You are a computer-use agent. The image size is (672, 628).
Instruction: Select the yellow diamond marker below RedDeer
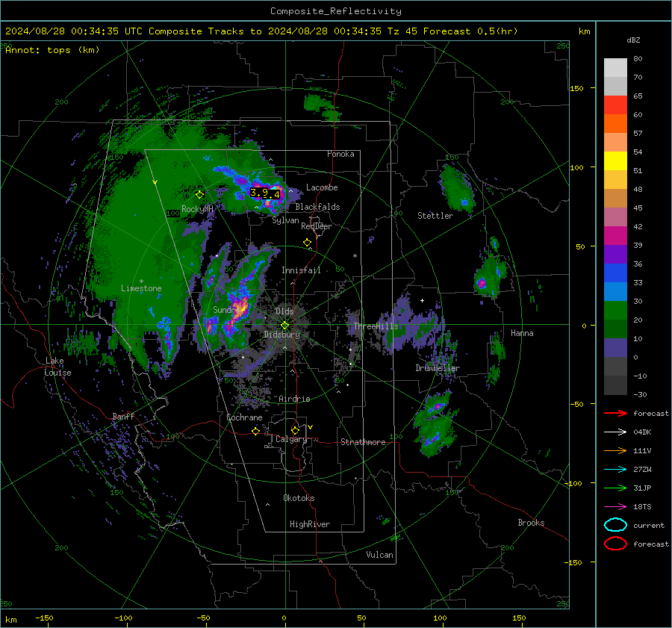click(307, 243)
